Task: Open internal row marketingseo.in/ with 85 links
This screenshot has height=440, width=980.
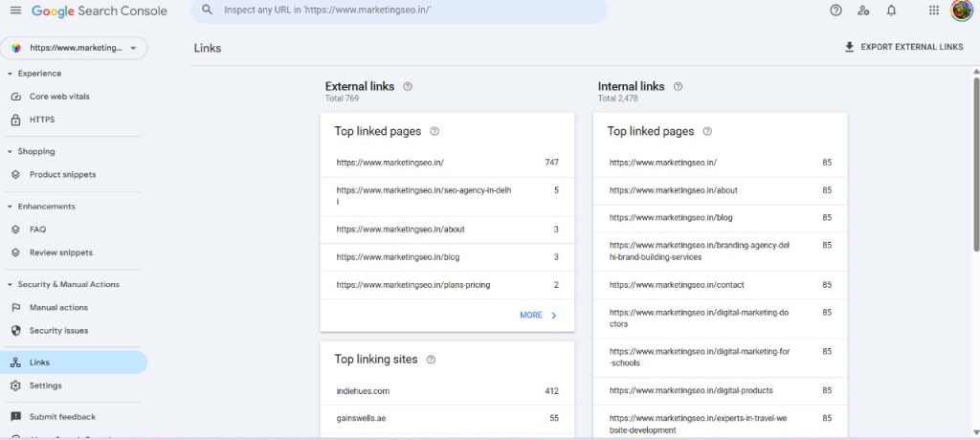Action: (721, 163)
